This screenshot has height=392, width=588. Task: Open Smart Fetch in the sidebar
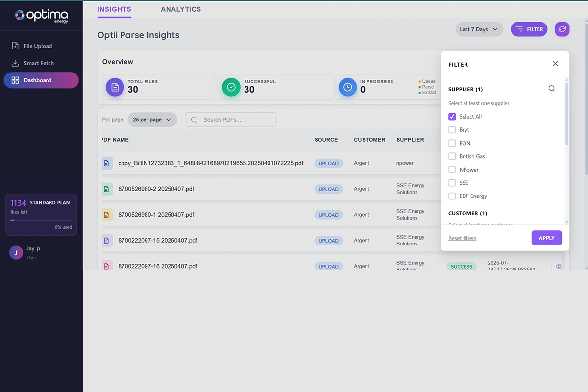[x=41, y=63]
